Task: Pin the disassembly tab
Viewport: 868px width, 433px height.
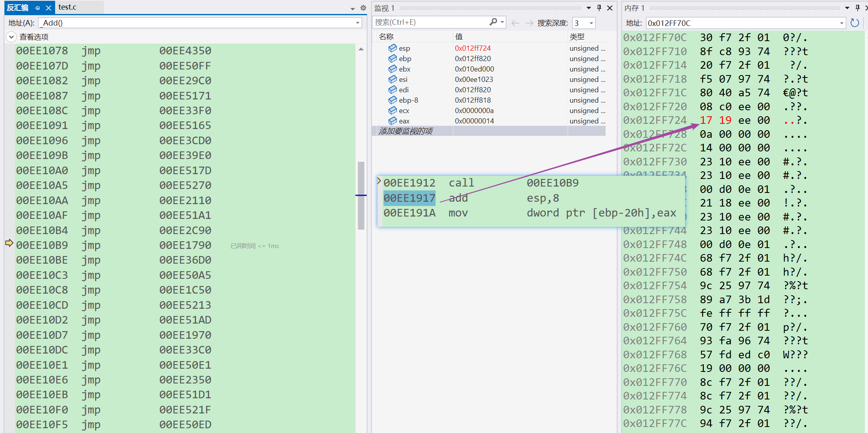Action: (x=37, y=8)
